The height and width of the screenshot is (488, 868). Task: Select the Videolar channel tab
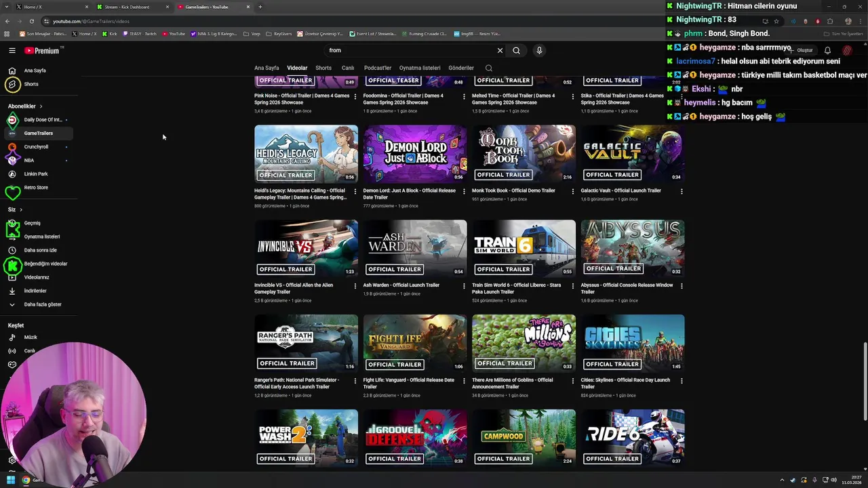297,68
